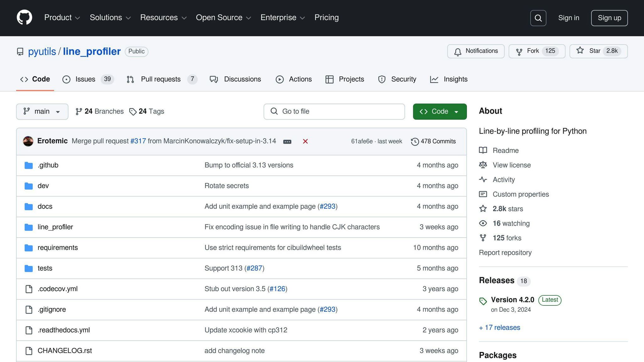Expand the Resources navigation menu
This screenshot has height=362, width=644.
[163, 18]
